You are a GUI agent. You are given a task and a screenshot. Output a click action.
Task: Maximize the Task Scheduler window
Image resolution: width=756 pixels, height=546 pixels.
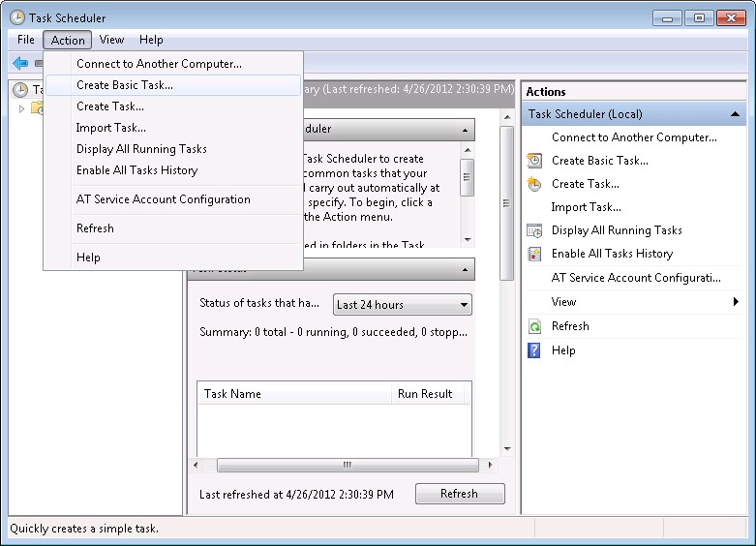click(699, 18)
